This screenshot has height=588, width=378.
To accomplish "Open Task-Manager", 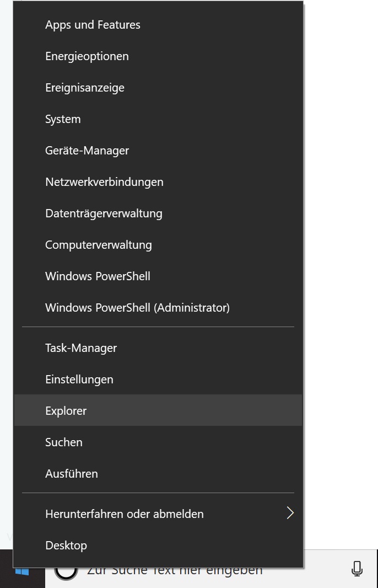I will point(81,348).
